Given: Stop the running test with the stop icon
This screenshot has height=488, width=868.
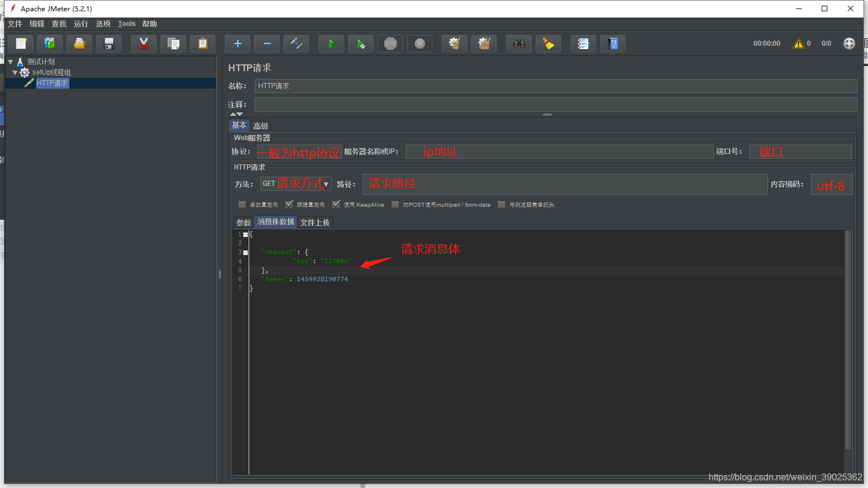Looking at the screenshot, I should (x=390, y=43).
